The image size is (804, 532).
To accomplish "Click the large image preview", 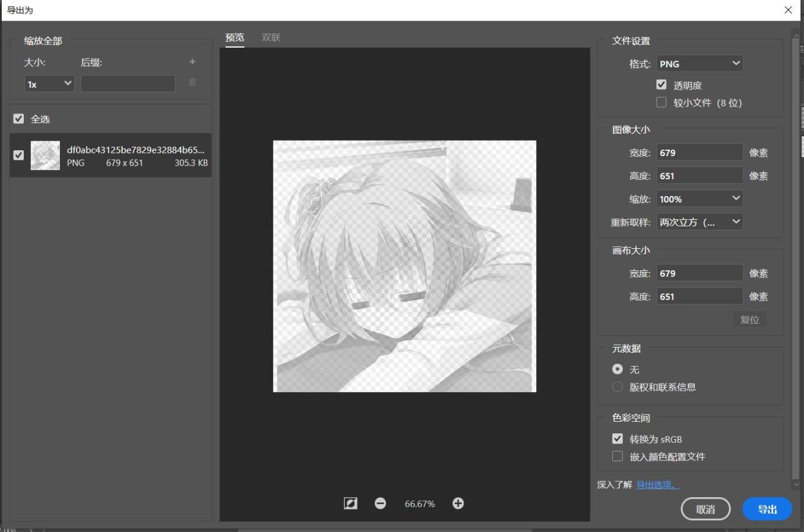I will point(405,266).
